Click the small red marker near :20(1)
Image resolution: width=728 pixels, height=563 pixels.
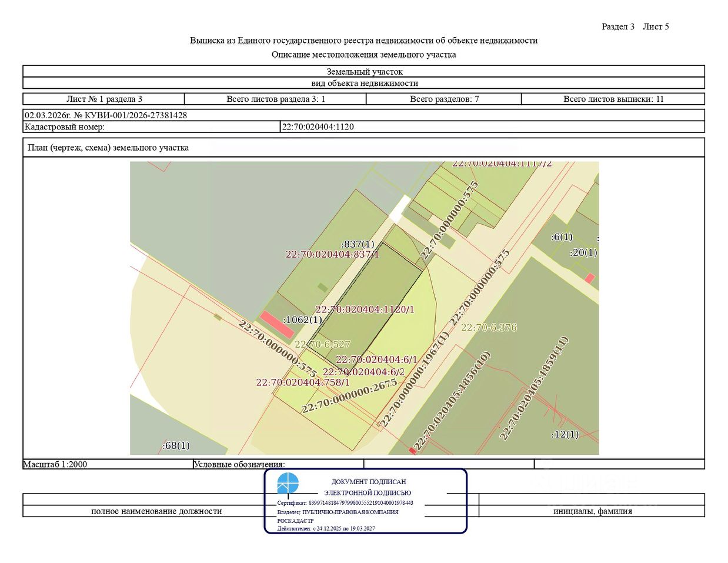coord(589,278)
